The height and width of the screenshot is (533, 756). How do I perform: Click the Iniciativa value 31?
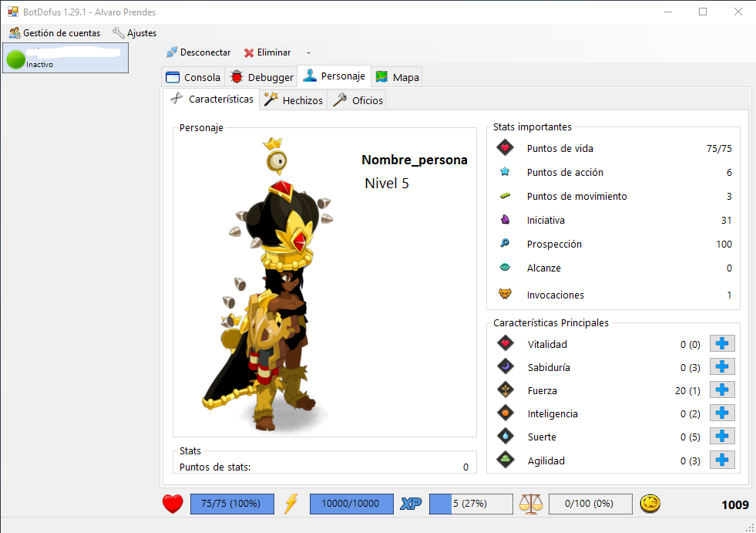[727, 220]
